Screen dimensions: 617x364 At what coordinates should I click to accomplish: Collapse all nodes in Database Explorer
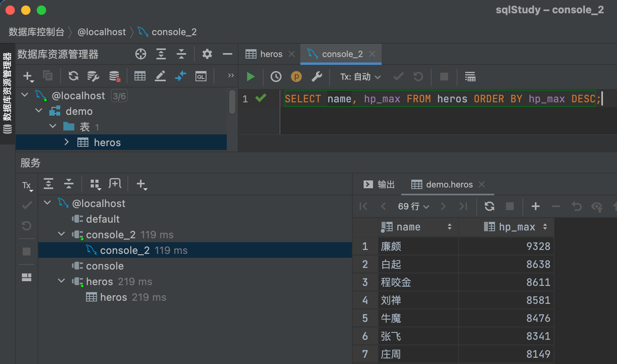click(181, 54)
